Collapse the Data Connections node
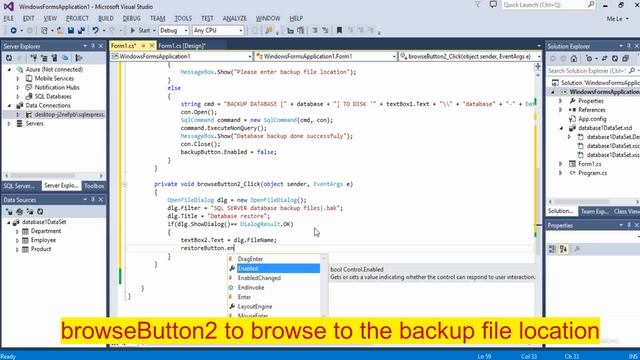Viewport: 640px width, 360px height. [9, 106]
